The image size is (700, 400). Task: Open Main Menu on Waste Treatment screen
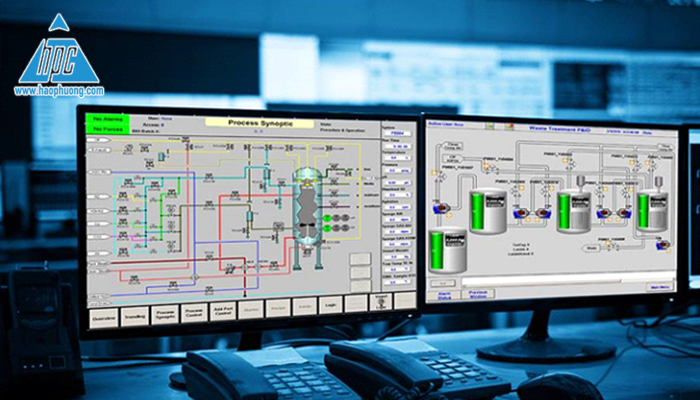(659, 288)
